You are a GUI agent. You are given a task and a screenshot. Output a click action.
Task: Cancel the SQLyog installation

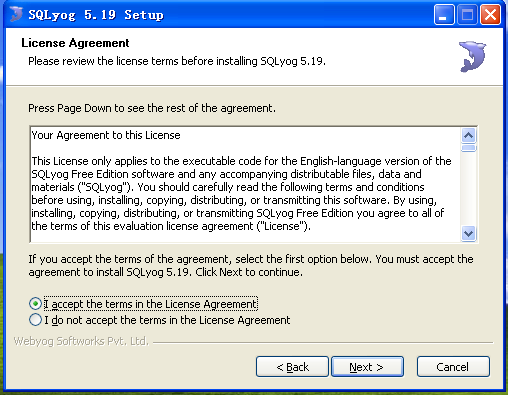(x=453, y=367)
